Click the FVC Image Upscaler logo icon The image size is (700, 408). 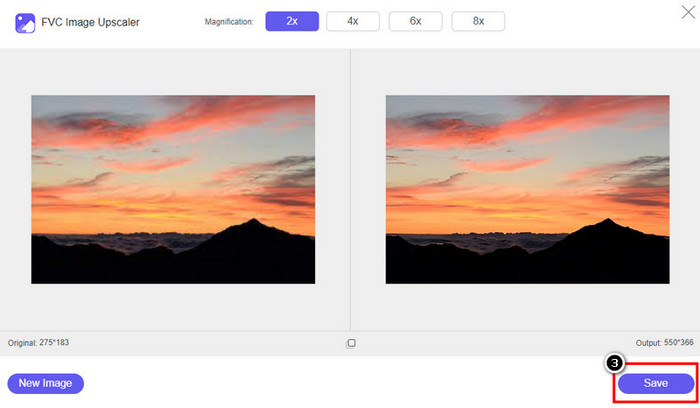25,23
